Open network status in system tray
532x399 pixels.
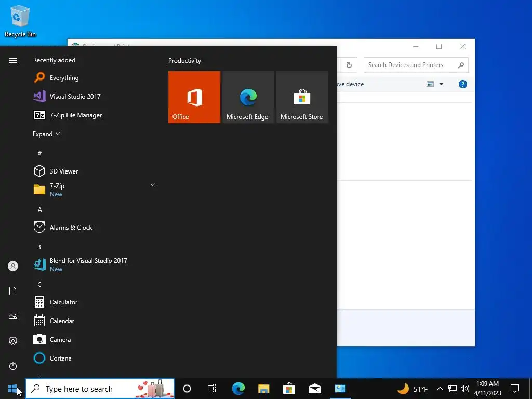point(453,389)
